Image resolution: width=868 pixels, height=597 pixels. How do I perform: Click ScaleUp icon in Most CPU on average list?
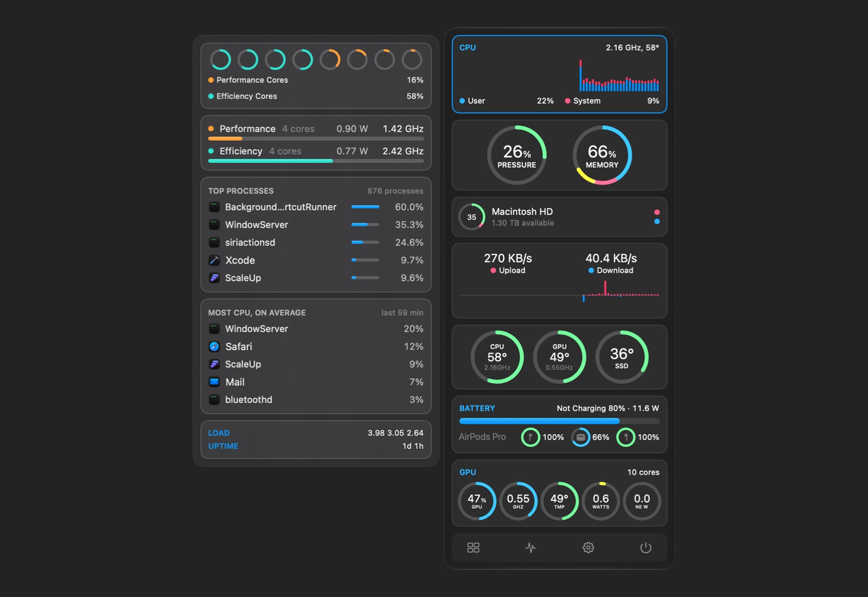click(x=214, y=364)
